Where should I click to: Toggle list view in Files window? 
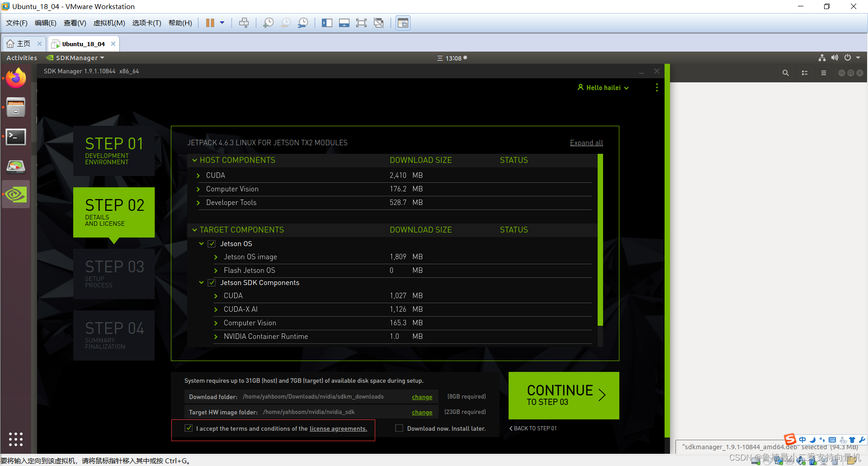(x=805, y=73)
